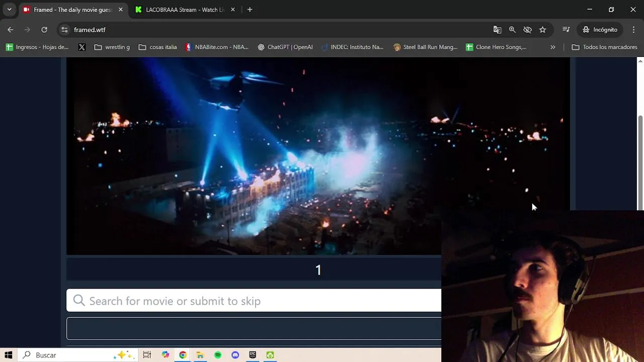The width and height of the screenshot is (644, 362).
Task: Open the Chrome three-dot menu
Action: click(x=633, y=30)
